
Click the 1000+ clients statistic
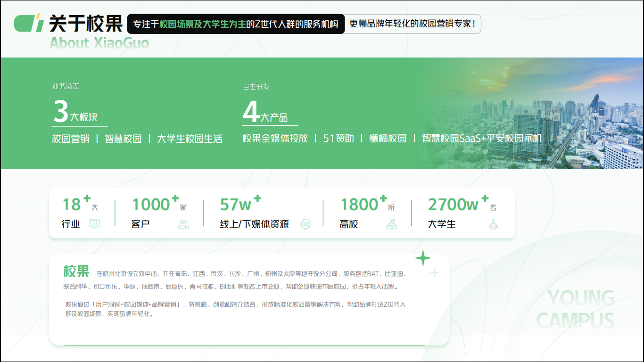159,203
